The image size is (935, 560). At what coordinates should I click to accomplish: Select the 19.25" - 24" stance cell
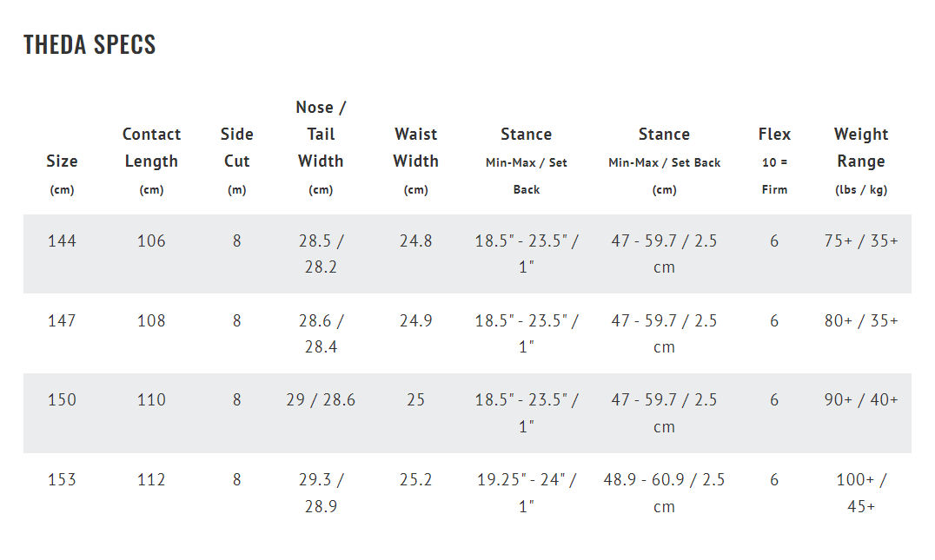pyautogui.click(x=527, y=492)
